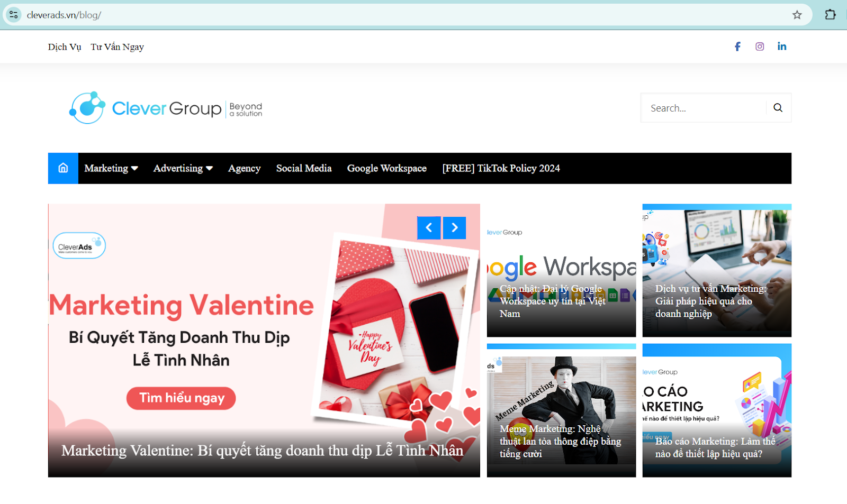
Task: Open [FREE] TikTok Policy 2024 menu item
Action: pos(501,168)
